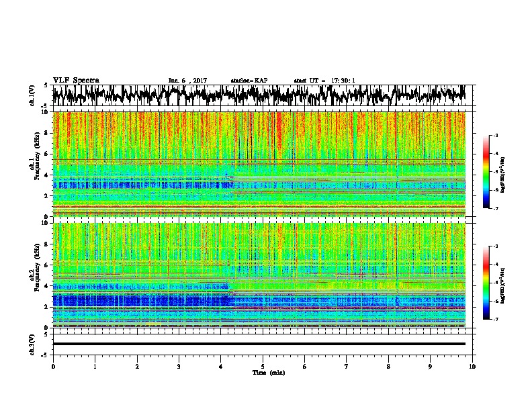
Task: Click the "6" tick on ch.2 frequency axis
Action: [48, 265]
